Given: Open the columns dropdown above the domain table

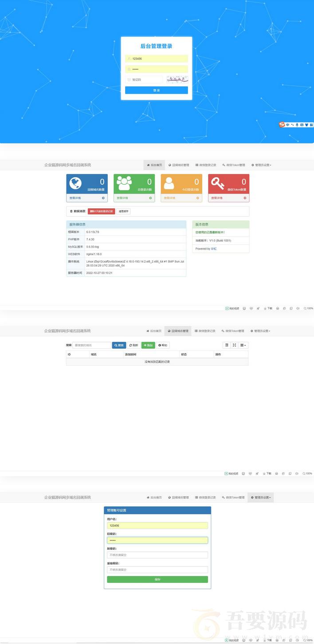Looking at the screenshot, I should (243, 345).
